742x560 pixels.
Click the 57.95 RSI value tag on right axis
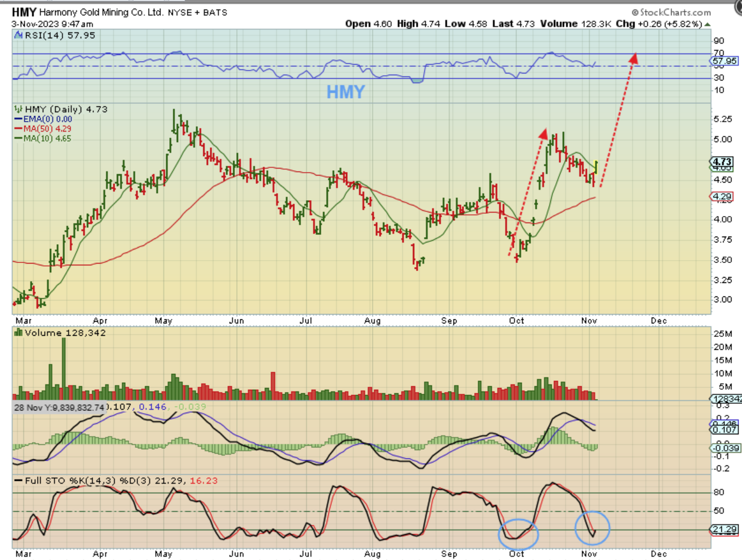click(724, 61)
